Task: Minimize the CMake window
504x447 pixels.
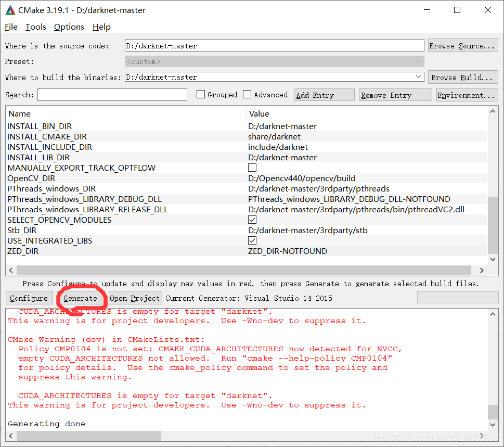Action: (427, 10)
